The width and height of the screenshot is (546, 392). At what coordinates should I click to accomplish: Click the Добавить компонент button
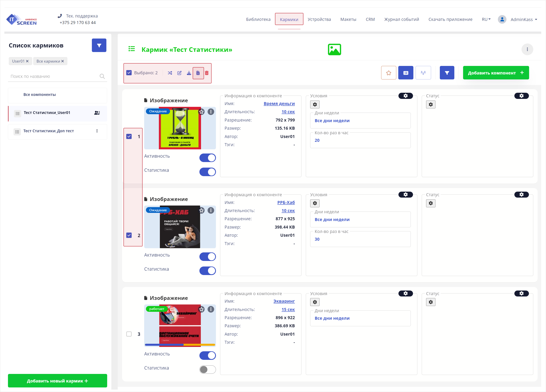coord(495,73)
